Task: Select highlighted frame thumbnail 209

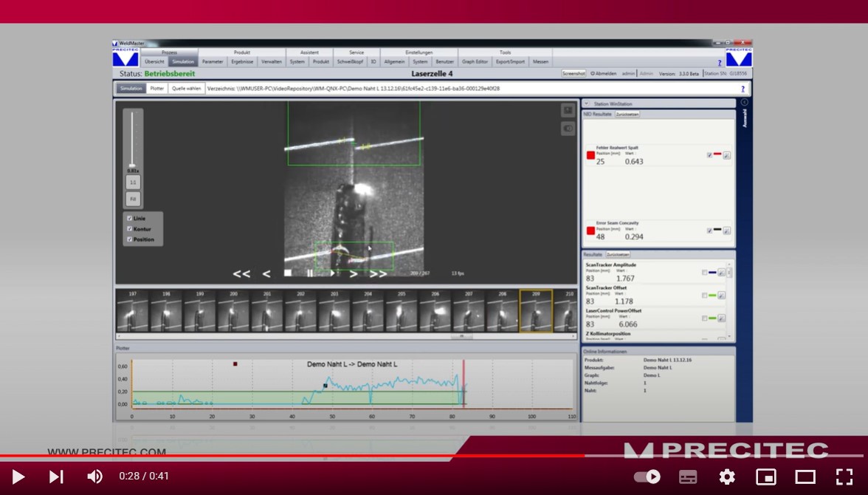Action: [x=536, y=311]
